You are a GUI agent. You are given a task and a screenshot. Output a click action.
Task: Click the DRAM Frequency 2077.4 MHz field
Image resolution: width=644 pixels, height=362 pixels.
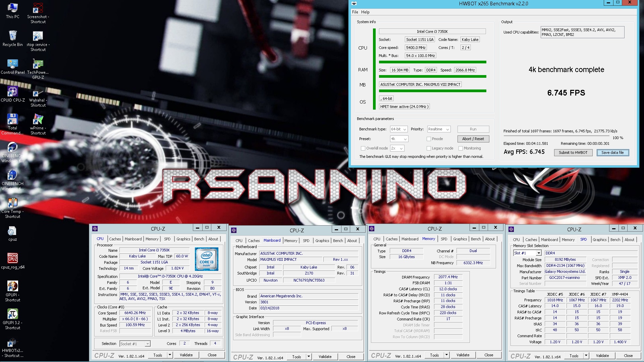pos(448,277)
